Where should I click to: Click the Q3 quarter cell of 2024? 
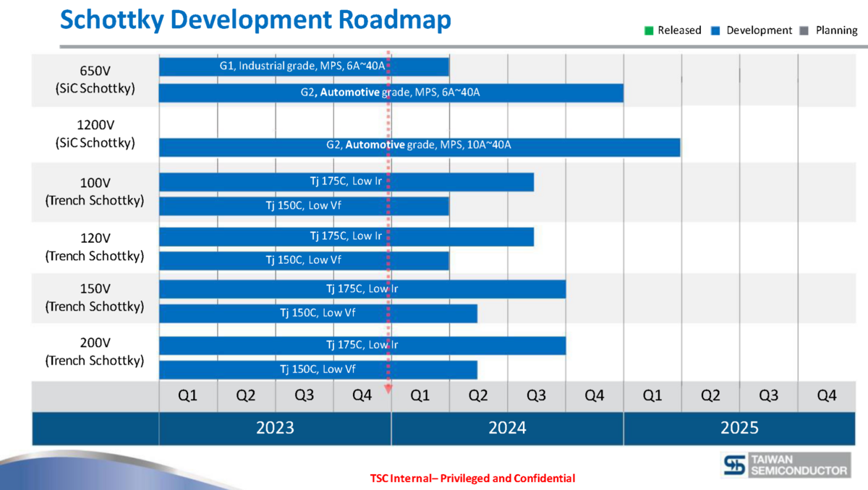536,395
